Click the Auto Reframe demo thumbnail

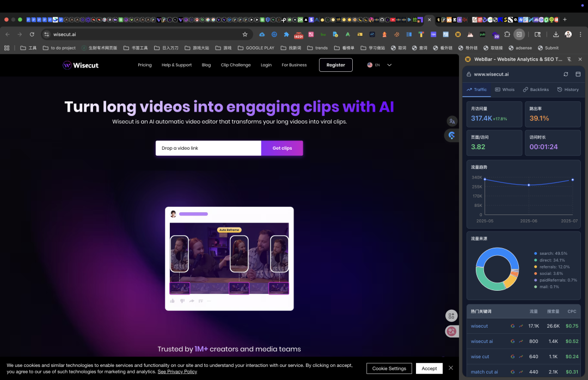[x=229, y=259]
